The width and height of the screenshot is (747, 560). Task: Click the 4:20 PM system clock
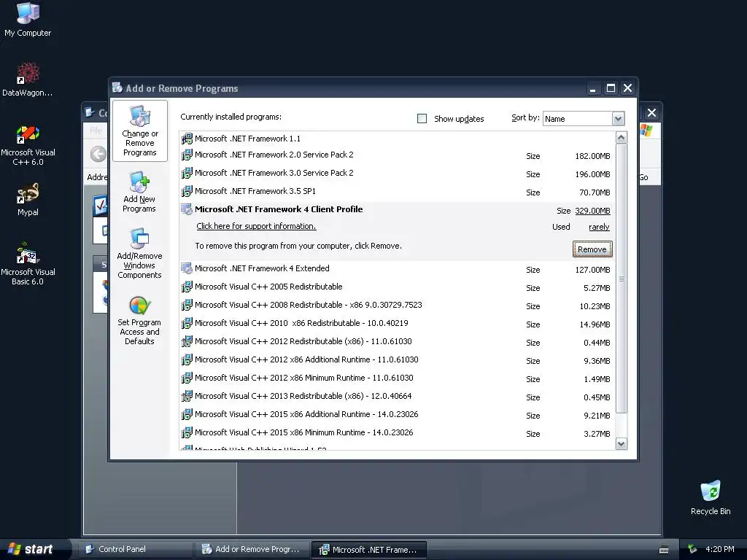(720, 549)
